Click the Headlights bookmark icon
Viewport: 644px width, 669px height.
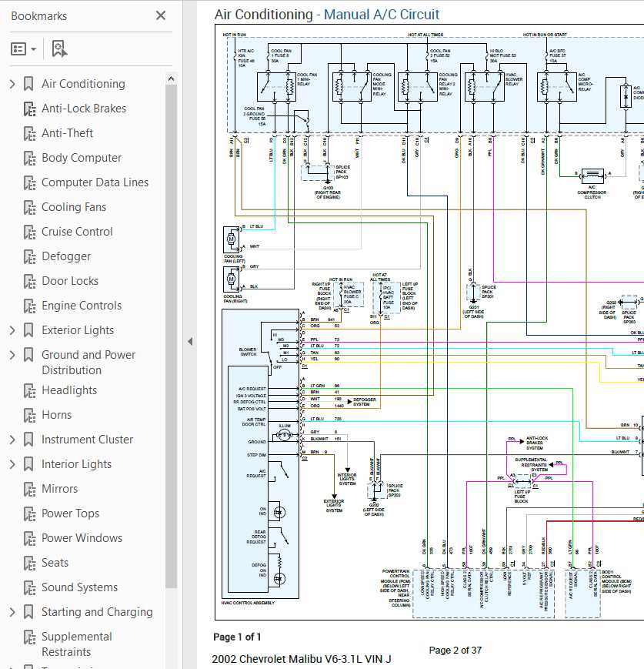click(29, 391)
